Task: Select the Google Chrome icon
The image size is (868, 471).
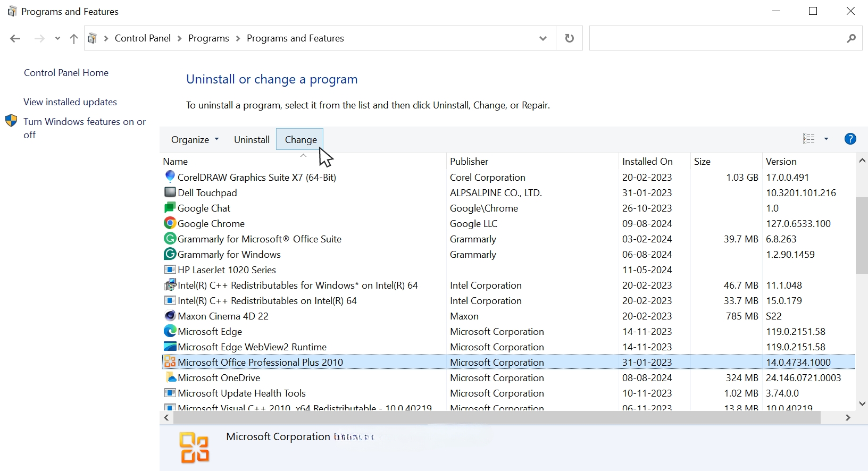Action: [x=170, y=223]
